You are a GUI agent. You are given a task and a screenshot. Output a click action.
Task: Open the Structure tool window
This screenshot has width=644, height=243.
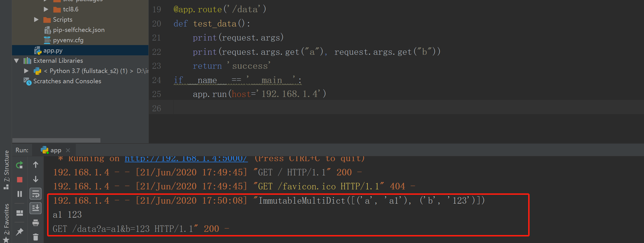point(6,170)
